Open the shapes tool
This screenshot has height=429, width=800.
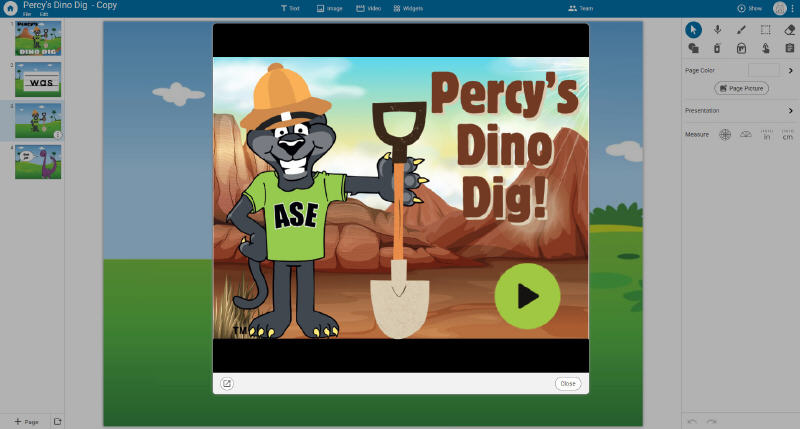point(693,48)
